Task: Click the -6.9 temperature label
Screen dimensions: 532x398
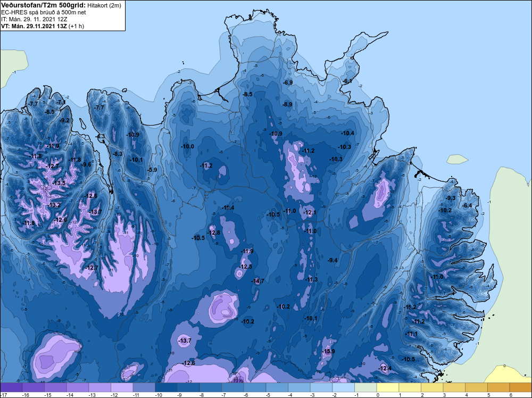Action: click(x=288, y=83)
